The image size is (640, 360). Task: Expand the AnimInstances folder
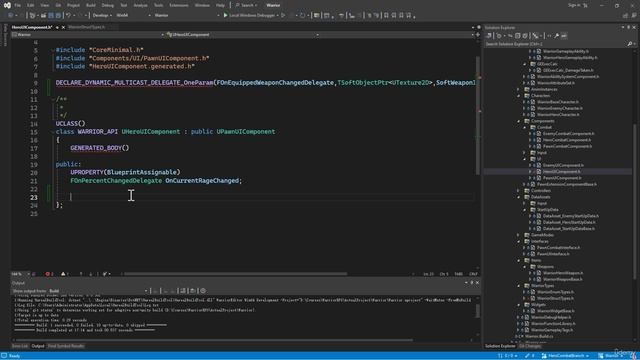[x=518, y=89]
